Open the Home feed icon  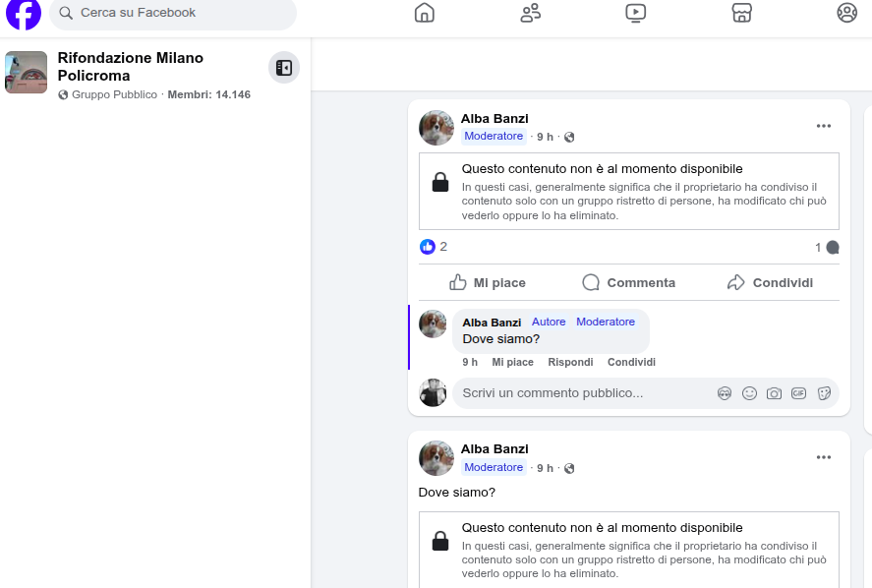[x=425, y=13]
